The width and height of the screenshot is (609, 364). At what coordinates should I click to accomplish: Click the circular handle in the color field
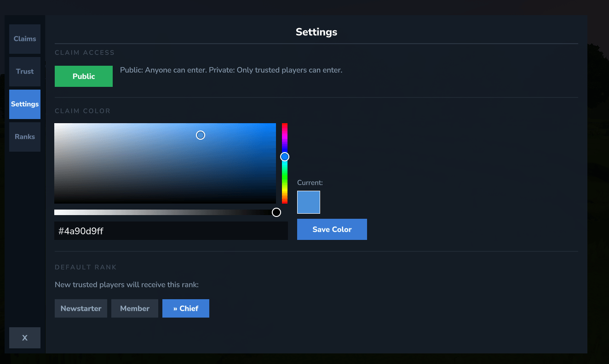point(201,135)
